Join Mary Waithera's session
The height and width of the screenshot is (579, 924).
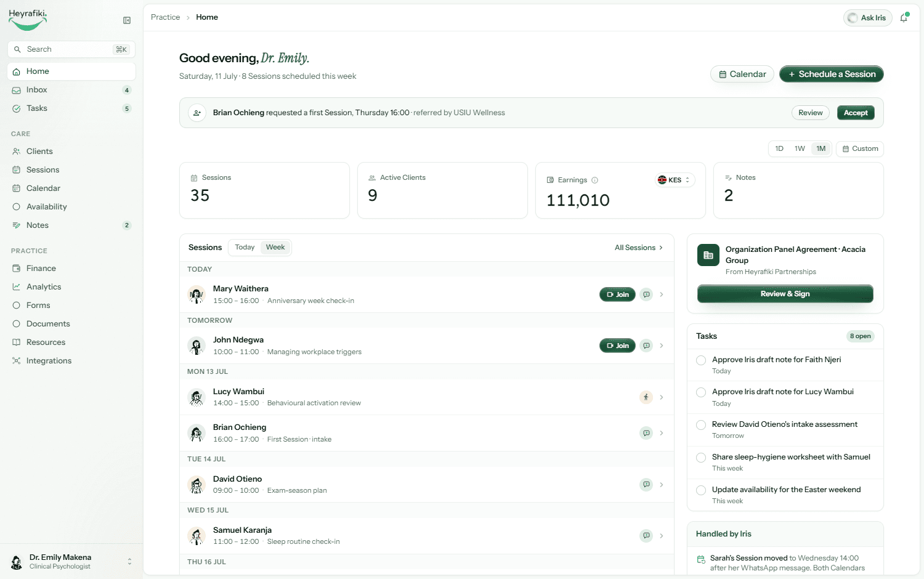pos(617,294)
